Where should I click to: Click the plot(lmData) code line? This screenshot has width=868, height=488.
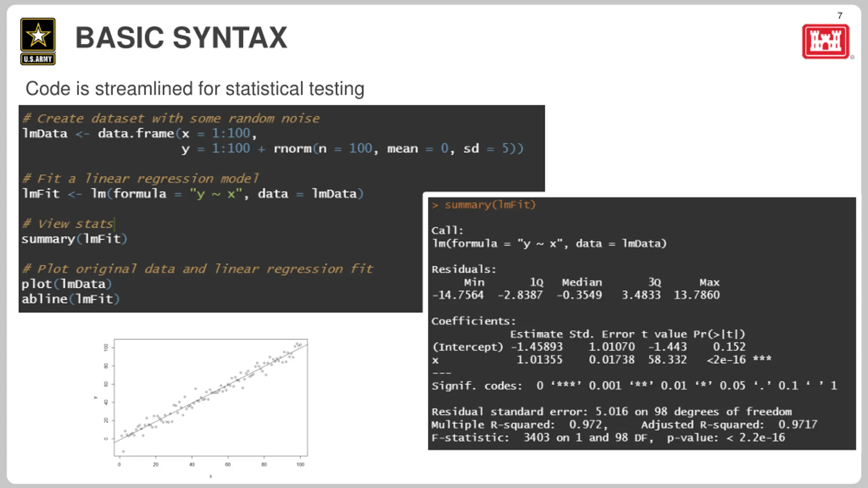click(66, 284)
